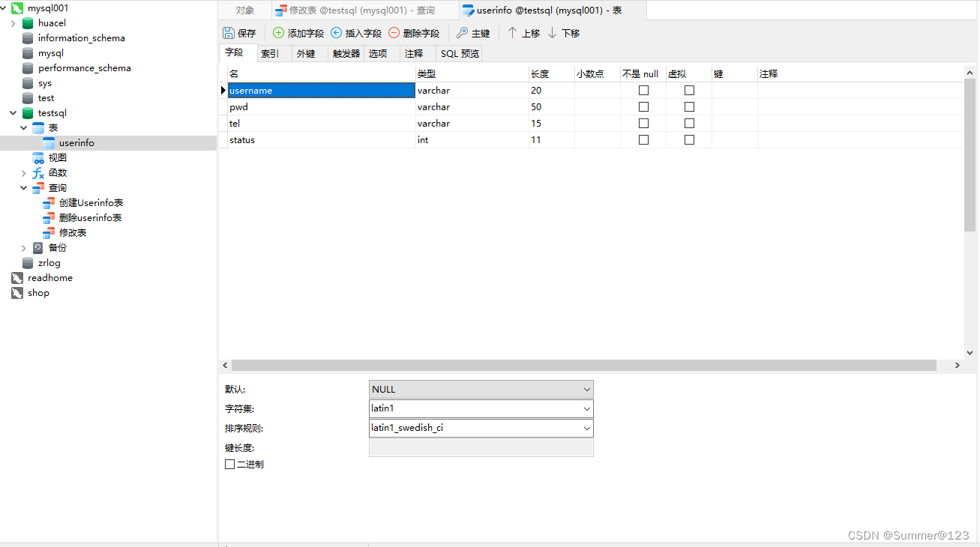Select the 创建Userinfo表 saved query
Viewport: 980px width, 547px height.
[x=91, y=202]
